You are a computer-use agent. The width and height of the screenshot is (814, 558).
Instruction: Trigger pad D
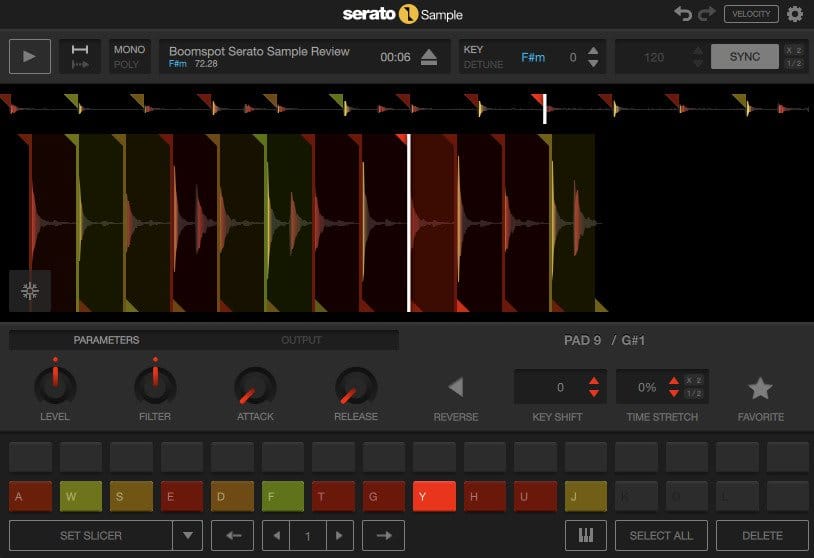click(x=232, y=496)
